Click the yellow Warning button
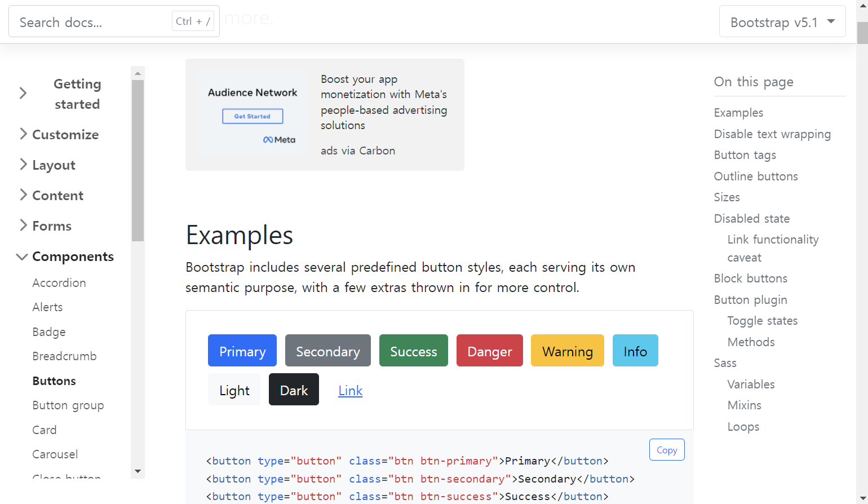Image resolution: width=868 pixels, height=504 pixels. [568, 351]
